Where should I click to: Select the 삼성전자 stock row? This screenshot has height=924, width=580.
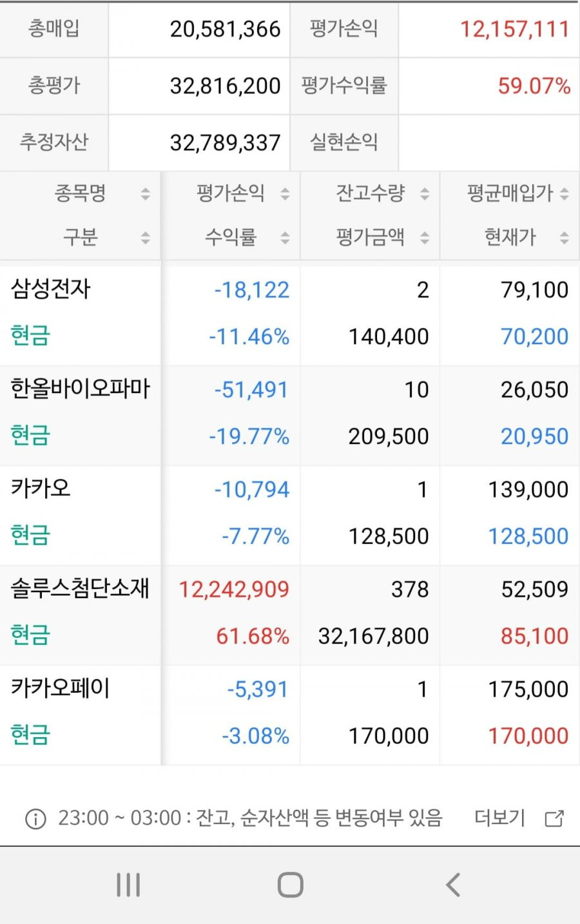tap(290, 313)
